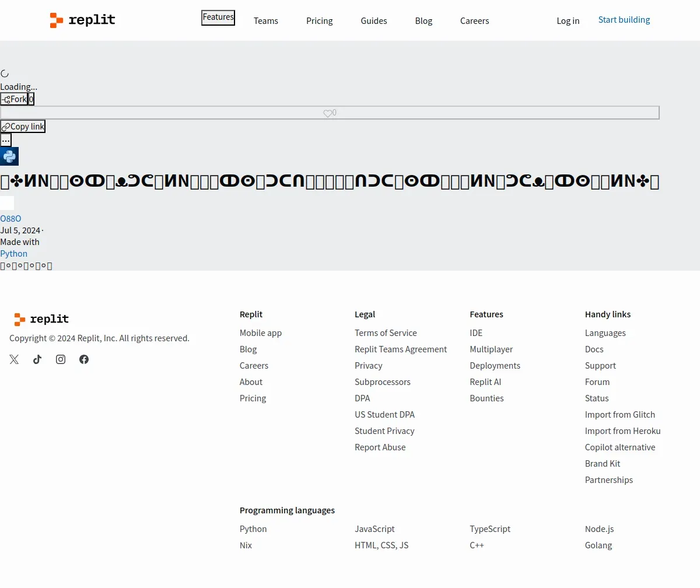700x588 pixels.
Task: Open the Status link
Action: tap(597, 398)
